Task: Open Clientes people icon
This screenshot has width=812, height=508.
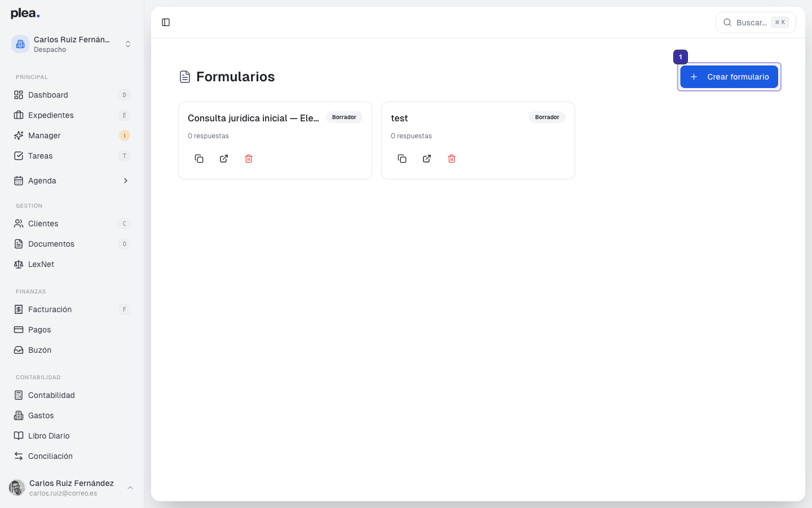Action: [x=19, y=224]
